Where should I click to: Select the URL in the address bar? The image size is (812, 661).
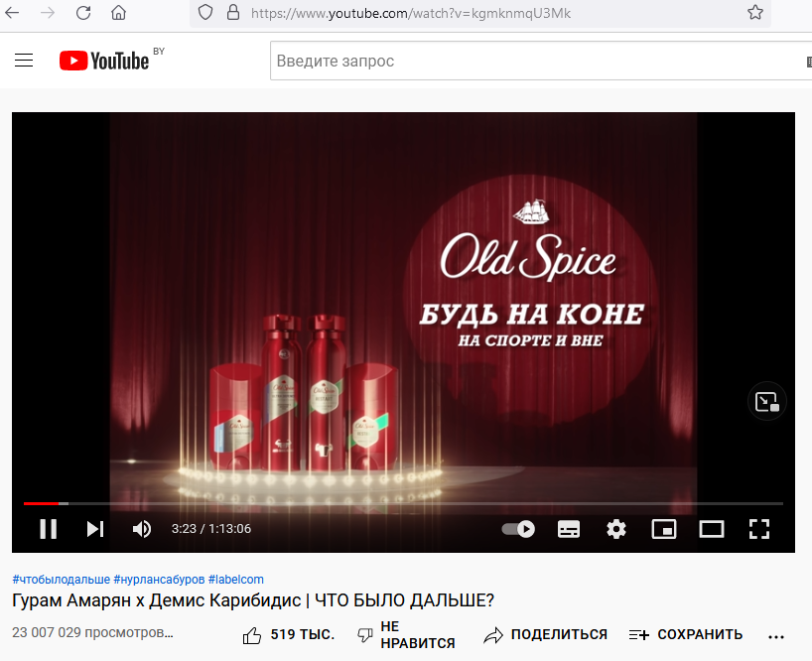411,14
